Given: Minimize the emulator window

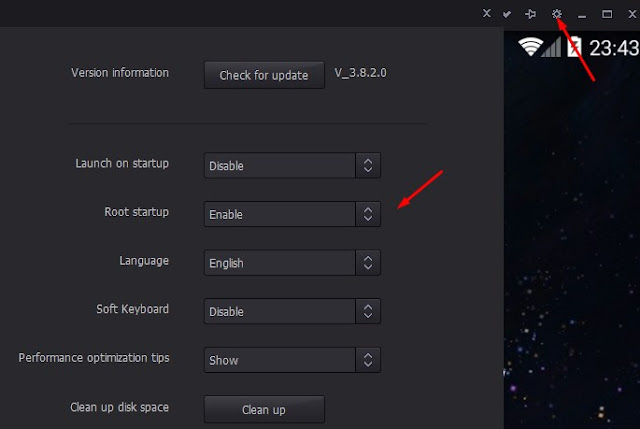Looking at the screenshot, I should tap(582, 16).
